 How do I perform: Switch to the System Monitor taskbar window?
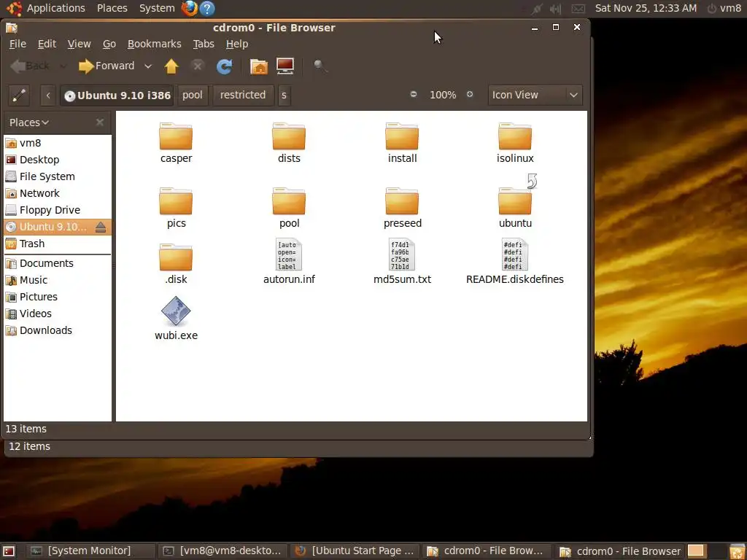[x=89, y=551]
